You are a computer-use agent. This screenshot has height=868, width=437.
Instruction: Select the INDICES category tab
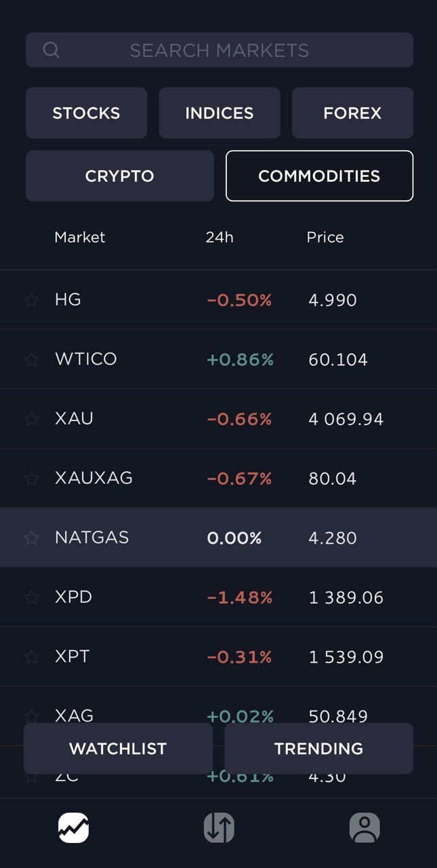point(220,113)
